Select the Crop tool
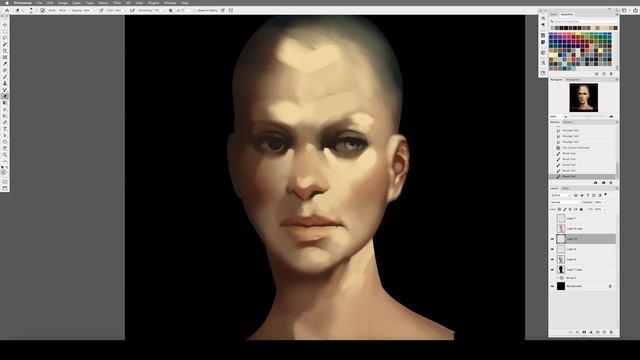Screen dimensions: 640x360 (5, 51)
